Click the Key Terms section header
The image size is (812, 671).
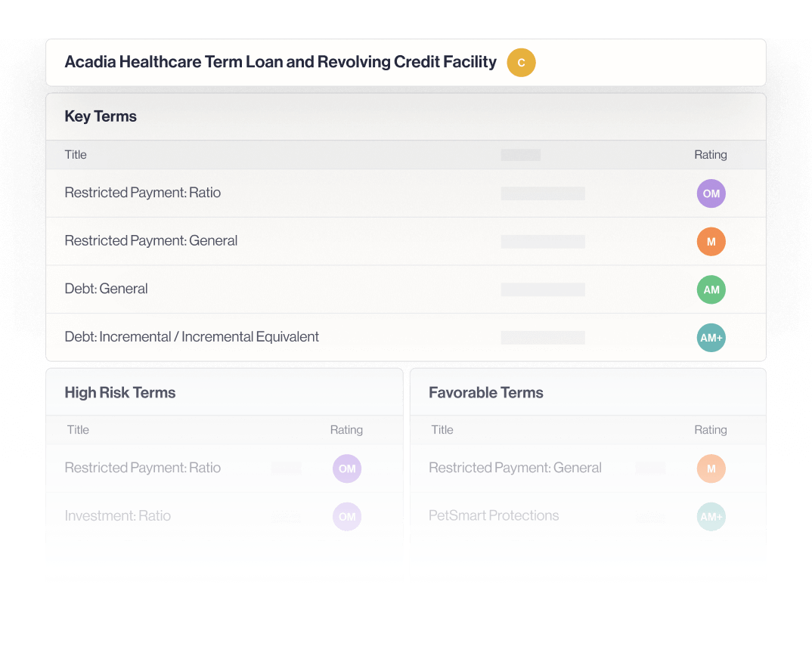(101, 116)
